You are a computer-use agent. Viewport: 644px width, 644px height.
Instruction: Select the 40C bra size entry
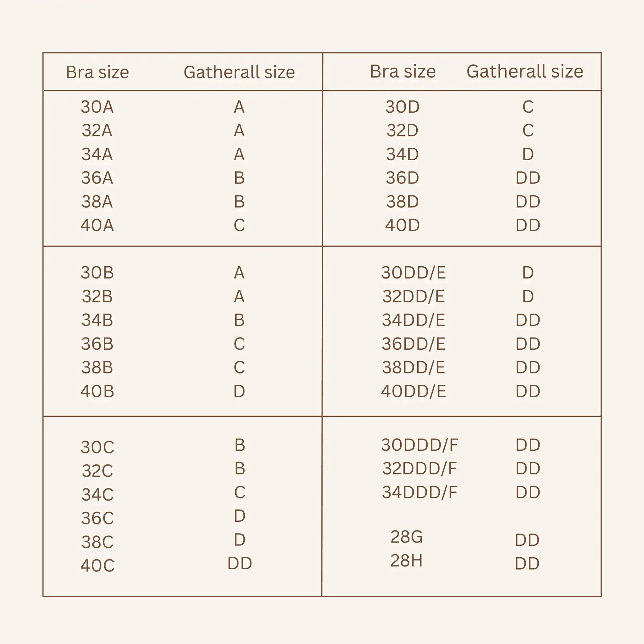(97, 566)
